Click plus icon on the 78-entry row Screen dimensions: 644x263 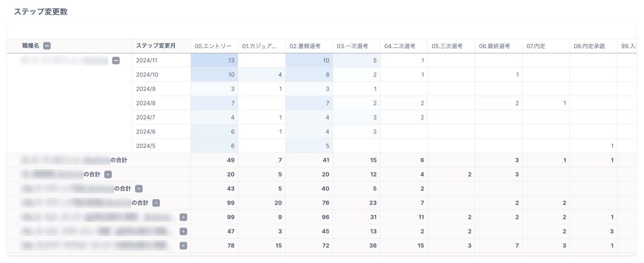pos(183,245)
